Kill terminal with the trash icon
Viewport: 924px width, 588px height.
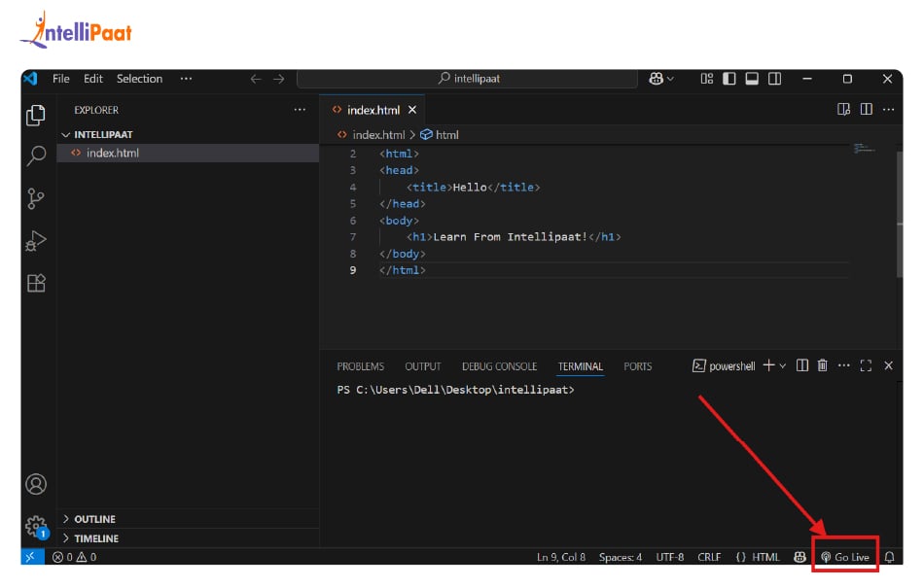pyautogui.click(x=823, y=365)
